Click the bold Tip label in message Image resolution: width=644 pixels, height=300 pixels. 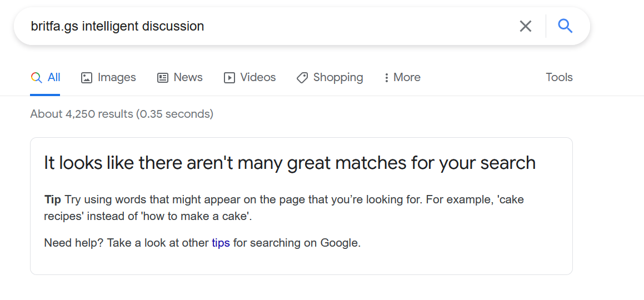tap(53, 200)
